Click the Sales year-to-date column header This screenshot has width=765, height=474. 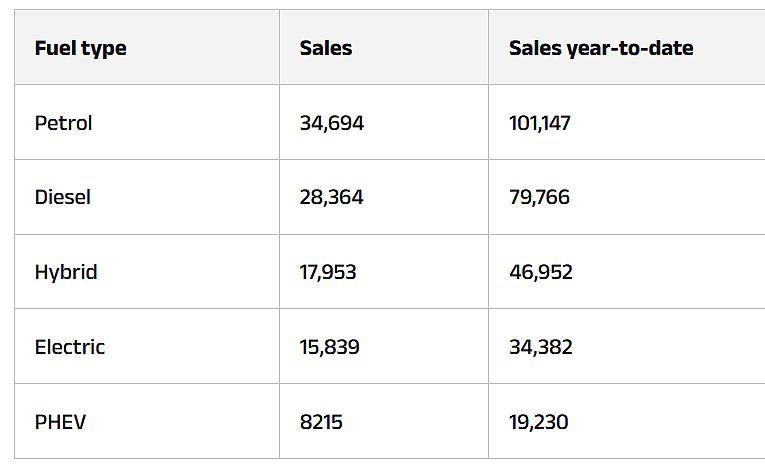tap(601, 48)
